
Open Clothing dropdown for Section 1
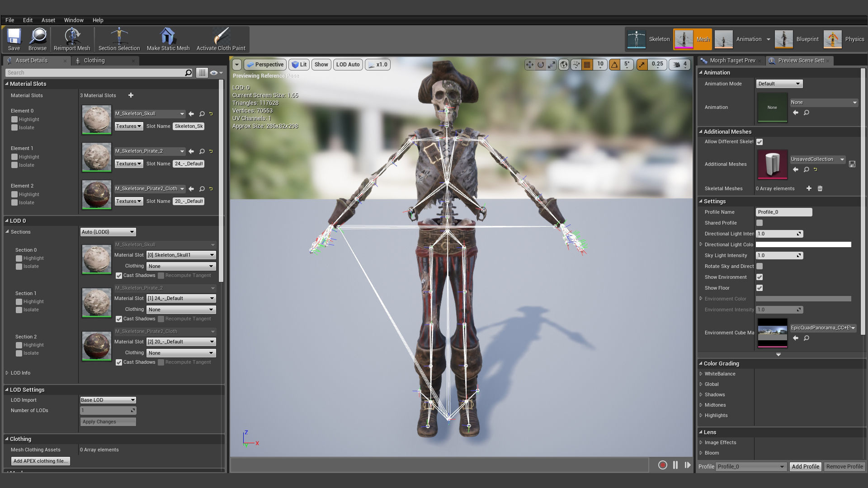[181, 310]
